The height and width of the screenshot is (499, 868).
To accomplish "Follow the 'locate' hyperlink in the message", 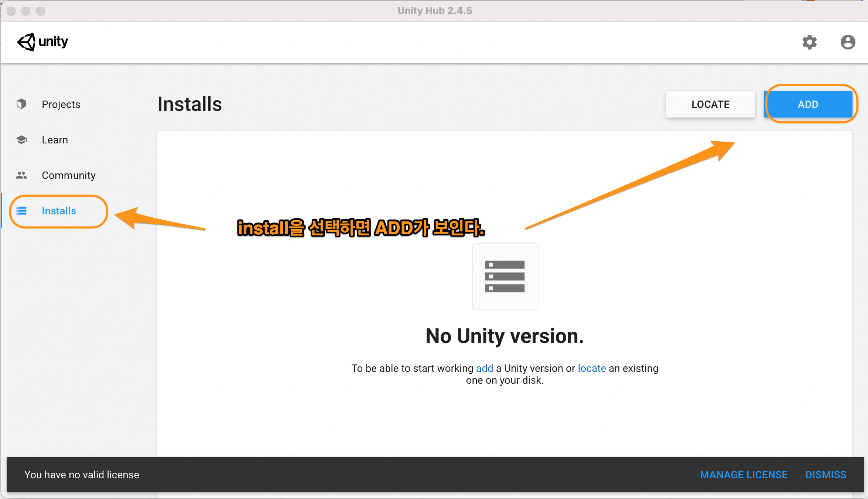I will pos(592,368).
